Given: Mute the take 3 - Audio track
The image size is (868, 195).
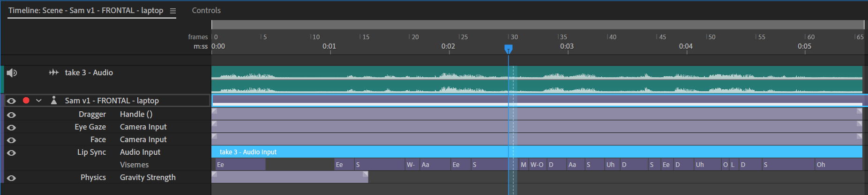Looking at the screenshot, I should [12, 72].
